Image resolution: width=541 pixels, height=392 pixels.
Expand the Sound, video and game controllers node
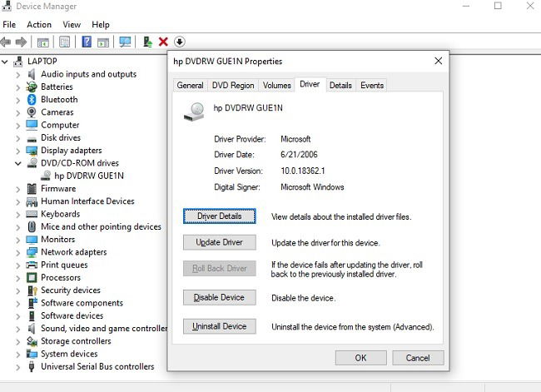[x=18, y=329]
